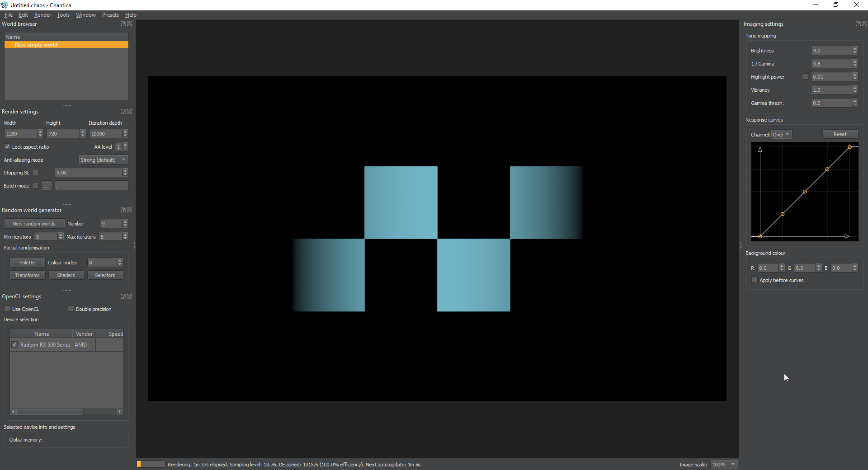868x470 pixels.
Task: Close the Render settings panel
Action: pyautogui.click(x=130, y=112)
